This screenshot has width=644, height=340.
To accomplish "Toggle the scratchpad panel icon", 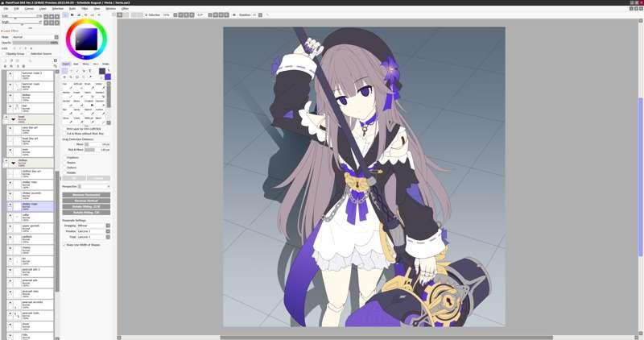I will click(x=99, y=15).
